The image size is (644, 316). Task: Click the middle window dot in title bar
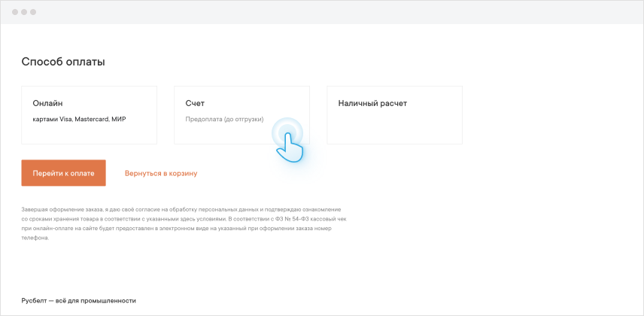click(x=24, y=13)
